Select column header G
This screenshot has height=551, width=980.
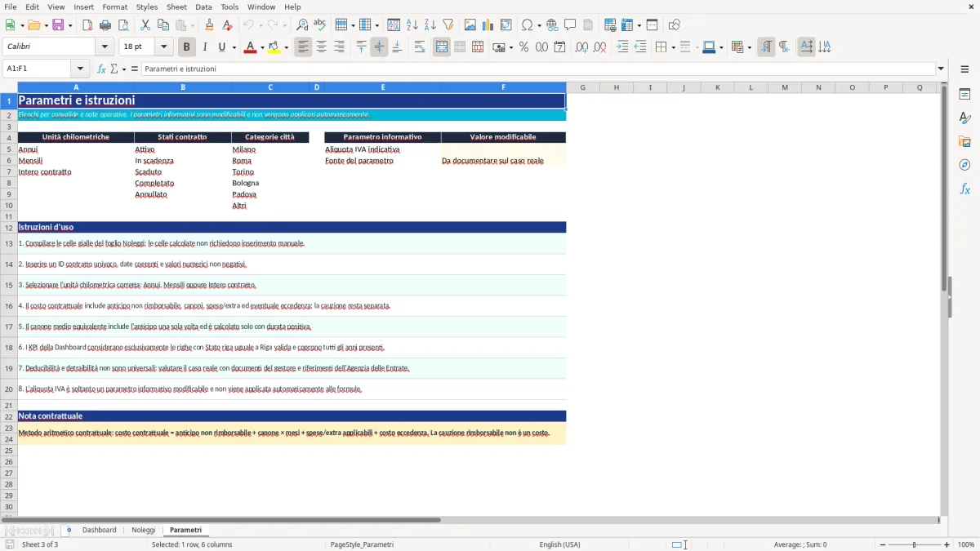click(583, 87)
